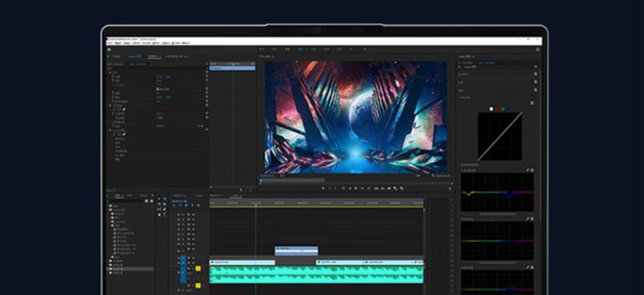Open Edit menu in menu bar
Screen dimensions: 644x295
(x=118, y=43)
